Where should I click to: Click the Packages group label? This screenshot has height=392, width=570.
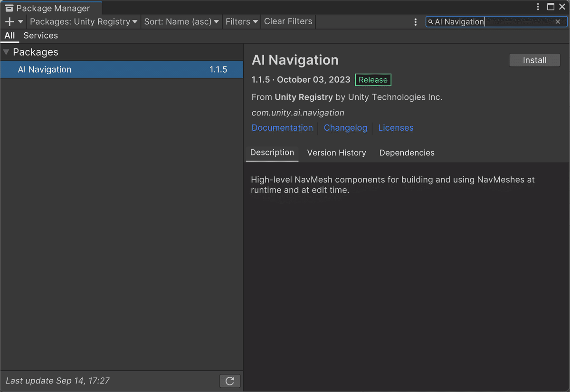36,52
